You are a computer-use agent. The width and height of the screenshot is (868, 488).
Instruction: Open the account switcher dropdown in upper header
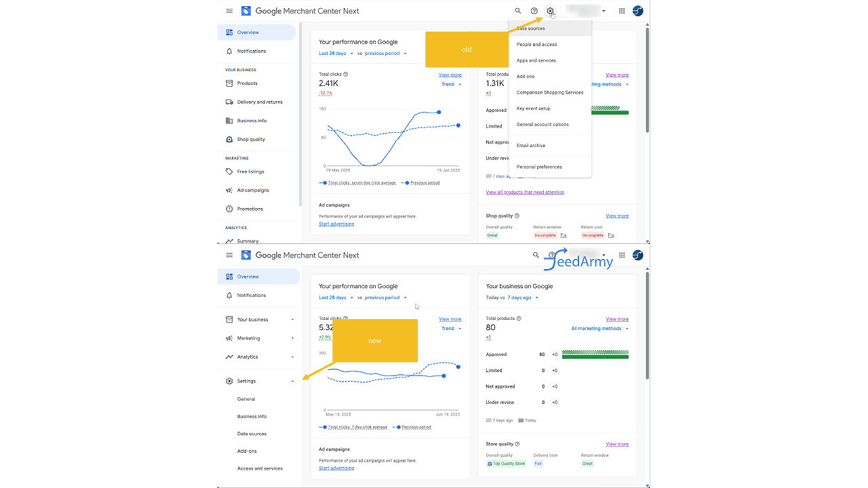tap(604, 11)
